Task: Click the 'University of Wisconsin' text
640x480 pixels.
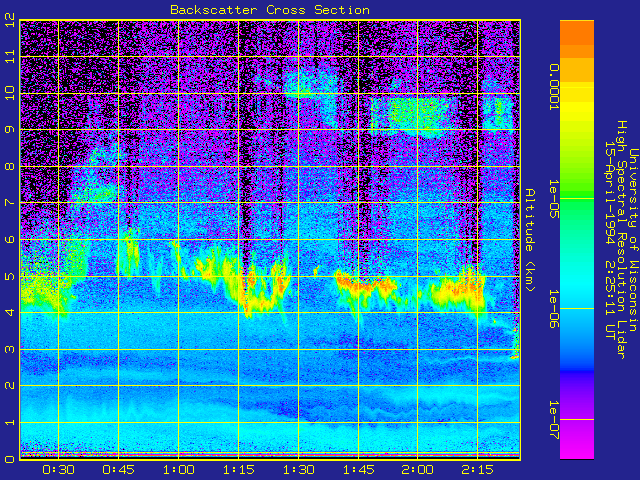Action: click(x=633, y=240)
